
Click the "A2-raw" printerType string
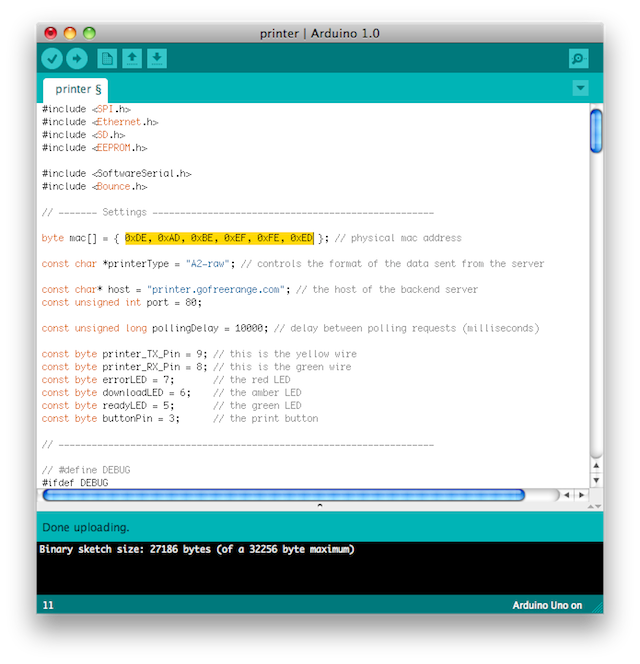coord(208,264)
